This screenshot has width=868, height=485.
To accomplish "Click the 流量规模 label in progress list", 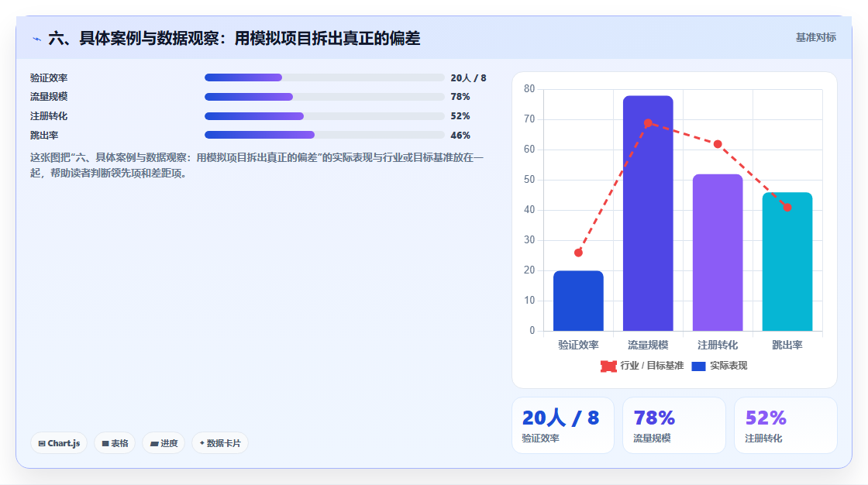I will 49,97.
